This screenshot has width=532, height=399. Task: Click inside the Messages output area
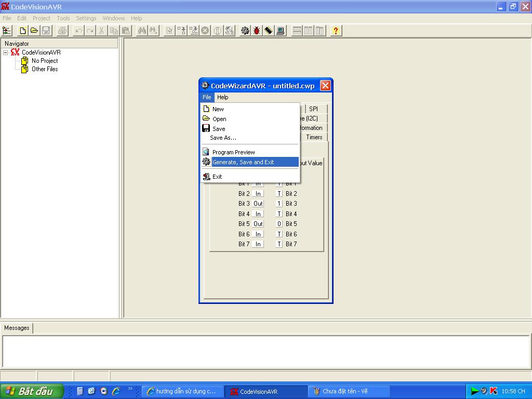265,352
